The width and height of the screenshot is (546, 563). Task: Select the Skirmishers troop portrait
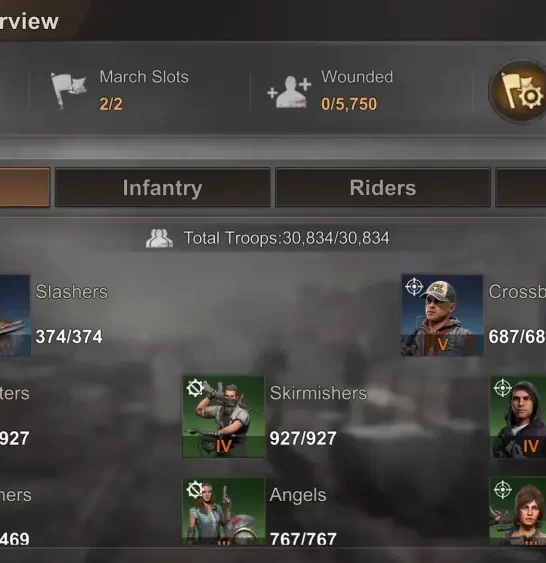coord(223,417)
